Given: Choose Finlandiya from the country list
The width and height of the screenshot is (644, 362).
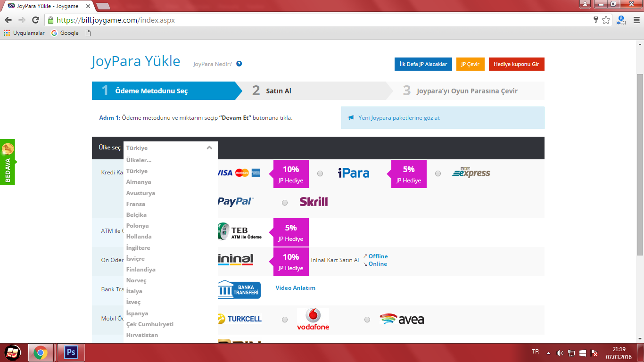Looking at the screenshot, I should point(140,270).
